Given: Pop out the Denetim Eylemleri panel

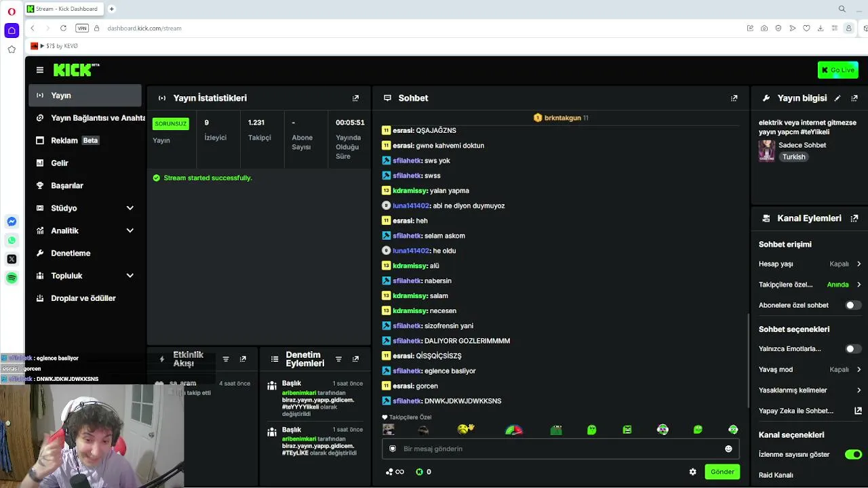Looking at the screenshot, I should point(355,359).
